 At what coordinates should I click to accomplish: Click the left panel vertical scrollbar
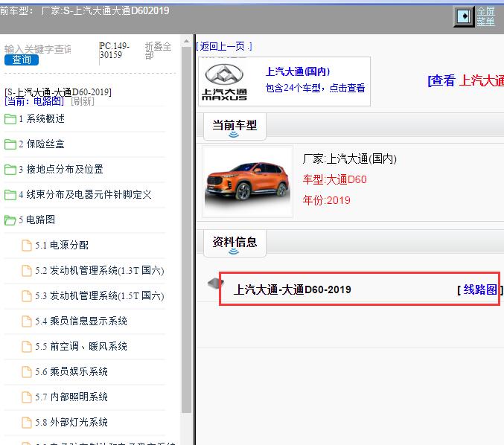[186, 230]
